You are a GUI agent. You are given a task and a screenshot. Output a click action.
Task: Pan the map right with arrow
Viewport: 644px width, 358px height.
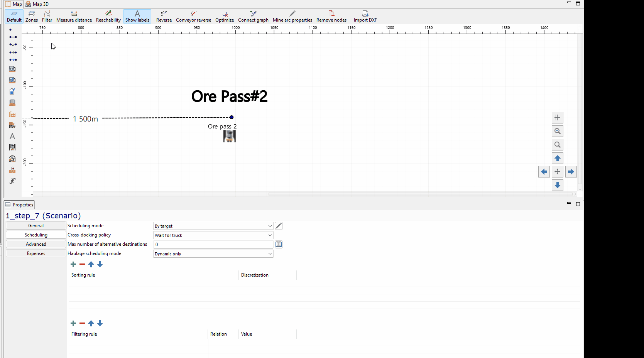click(571, 172)
